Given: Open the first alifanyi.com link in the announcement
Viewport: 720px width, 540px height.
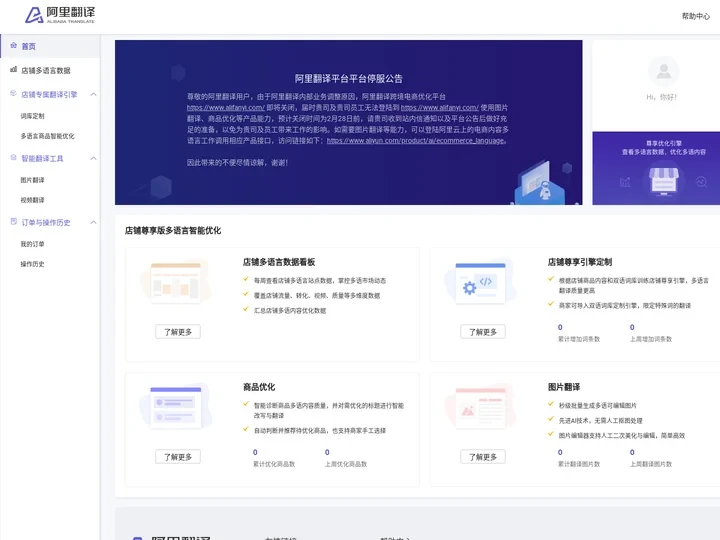Looking at the screenshot, I should coord(225,108).
